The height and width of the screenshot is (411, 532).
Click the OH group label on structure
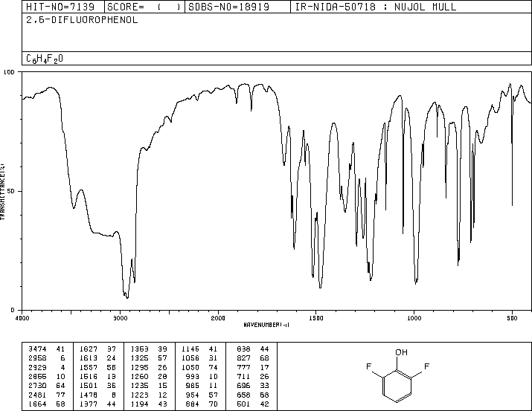coord(401,352)
